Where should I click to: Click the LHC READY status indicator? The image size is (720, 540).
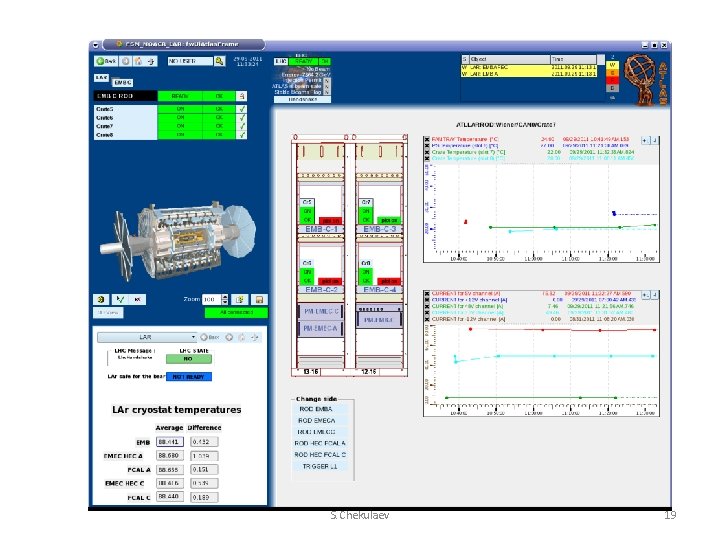pos(304,62)
